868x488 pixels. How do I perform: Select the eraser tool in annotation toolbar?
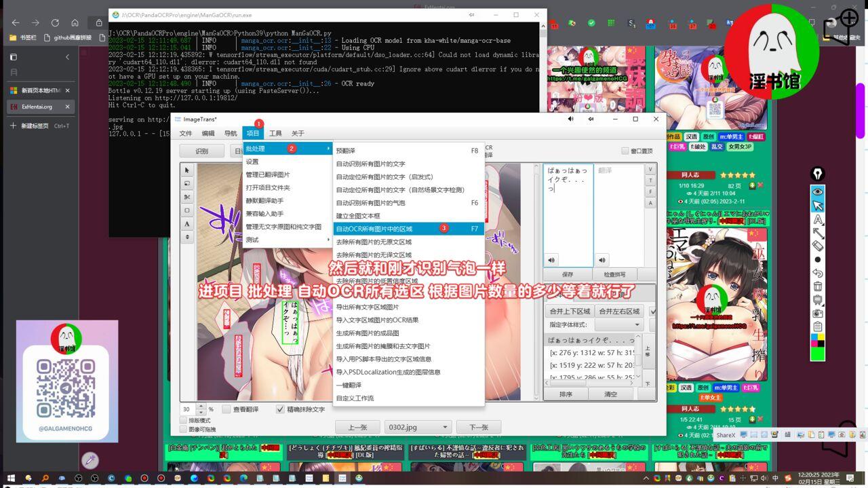point(818,246)
